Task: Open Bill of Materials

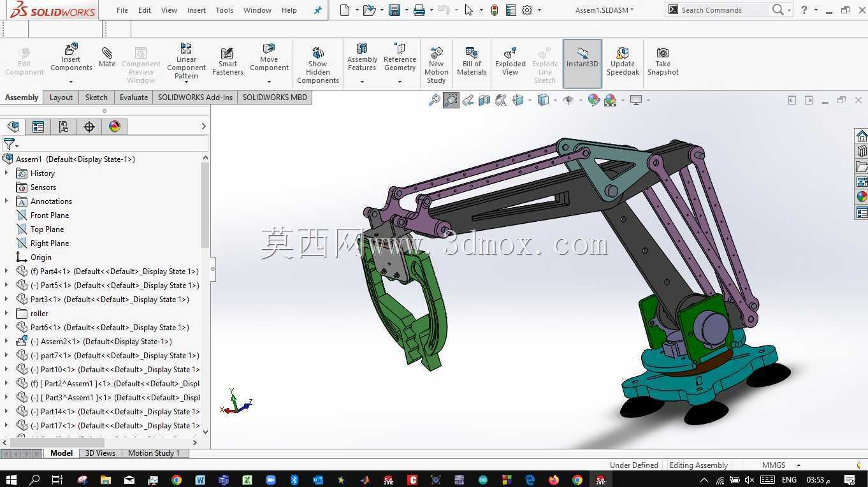Action: [472, 61]
